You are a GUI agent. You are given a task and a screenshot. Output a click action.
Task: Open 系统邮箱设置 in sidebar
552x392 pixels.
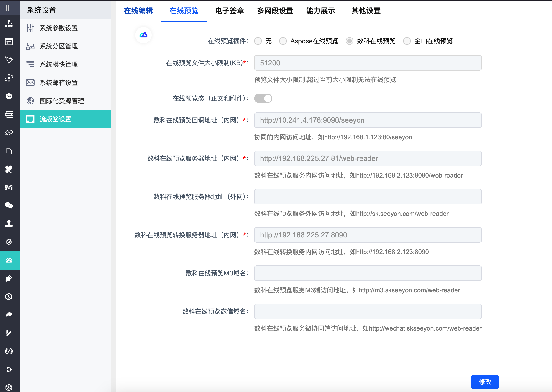(x=59, y=83)
